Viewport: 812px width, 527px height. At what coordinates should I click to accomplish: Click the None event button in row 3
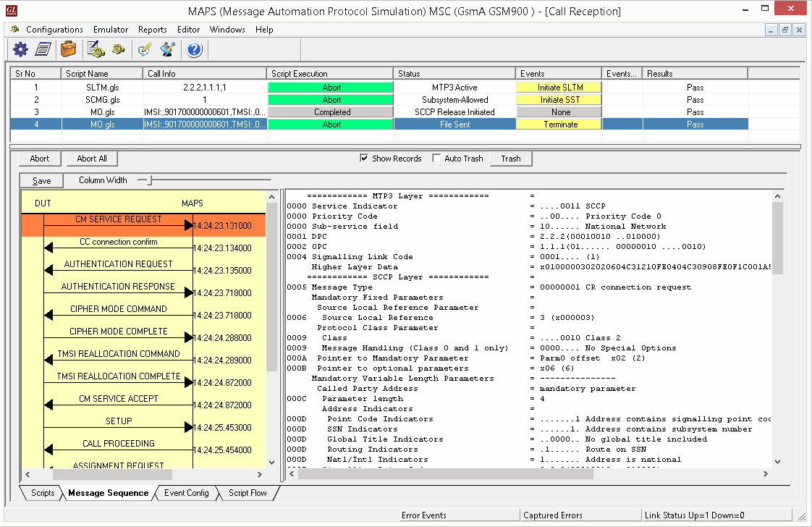pyautogui.click(x=560, y=112)
